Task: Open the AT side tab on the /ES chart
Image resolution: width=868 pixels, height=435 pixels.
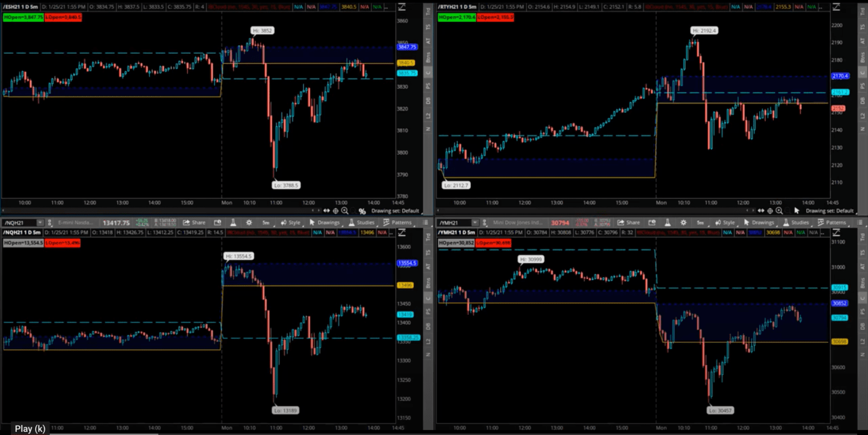Action: tap(428, 41)
